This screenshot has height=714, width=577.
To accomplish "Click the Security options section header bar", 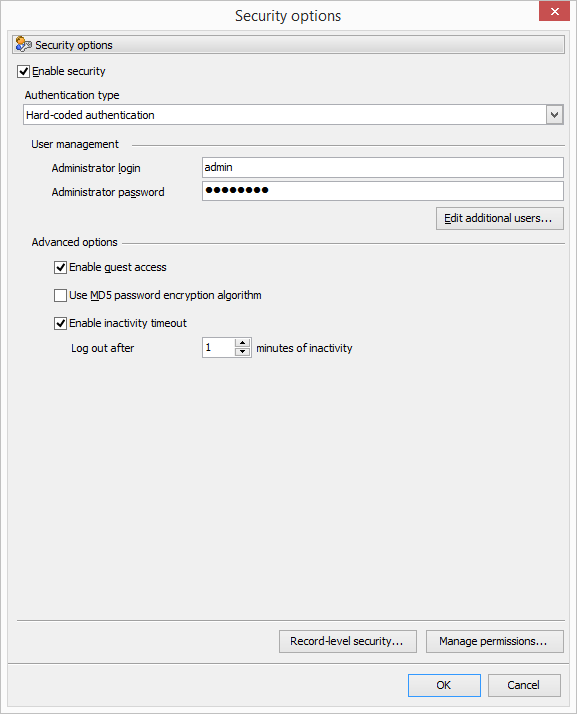I will tap(288, 45).
